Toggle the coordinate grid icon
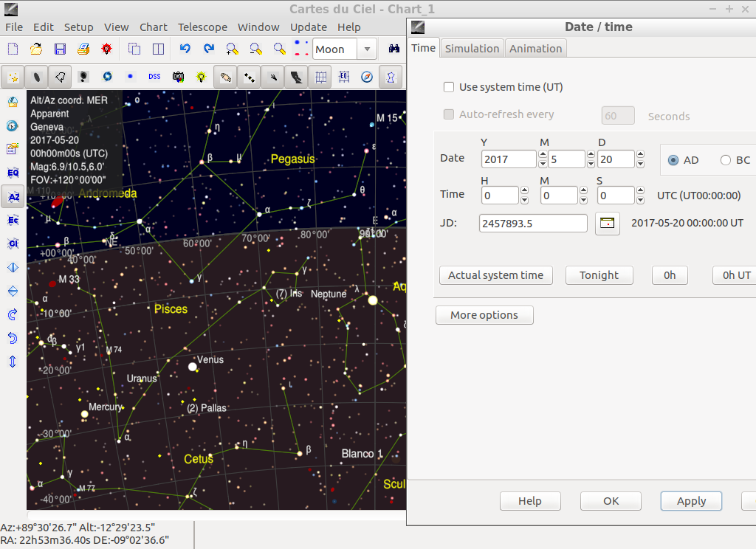Screen dimensions: 756x549 (x=320, y=77)
